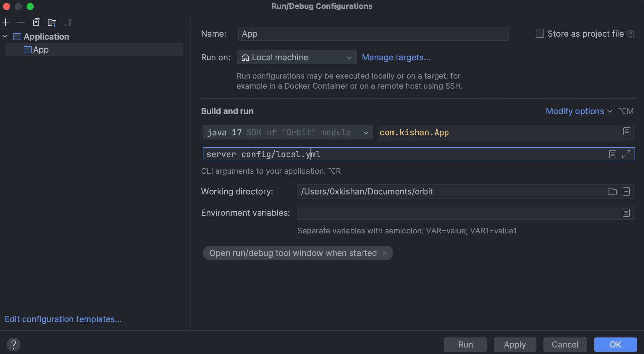Click the Application folder type icon
This screenshot has height=354, width=644.
pos(17,37)
